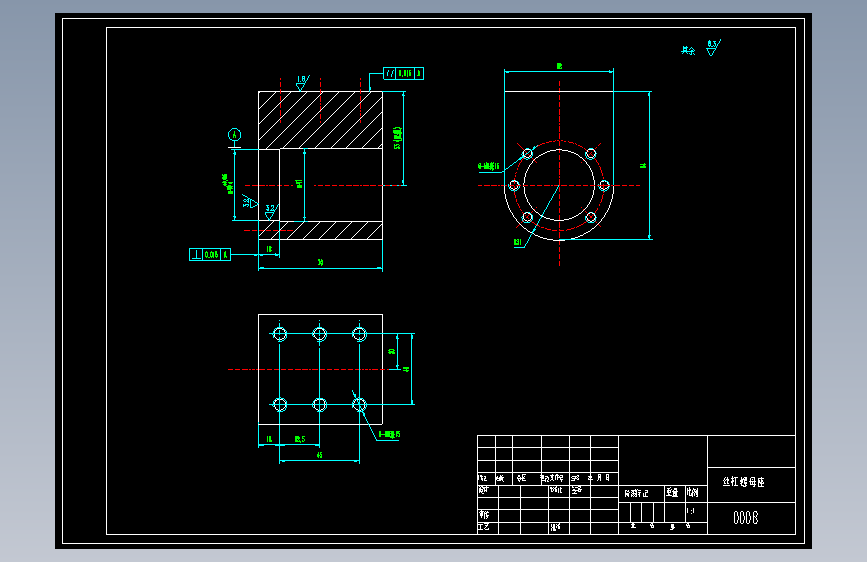Click the 工艺 label in title block
The image size is (867, 562).
coord(483,527)
